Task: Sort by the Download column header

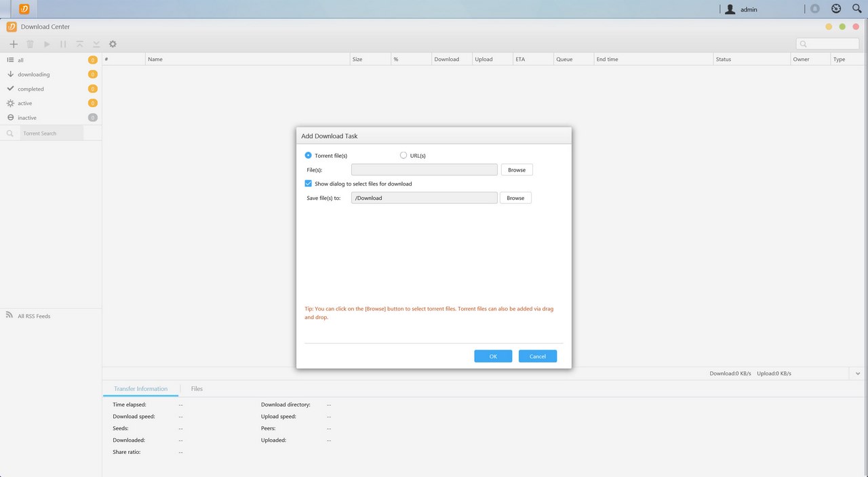Action: point(452,59)
